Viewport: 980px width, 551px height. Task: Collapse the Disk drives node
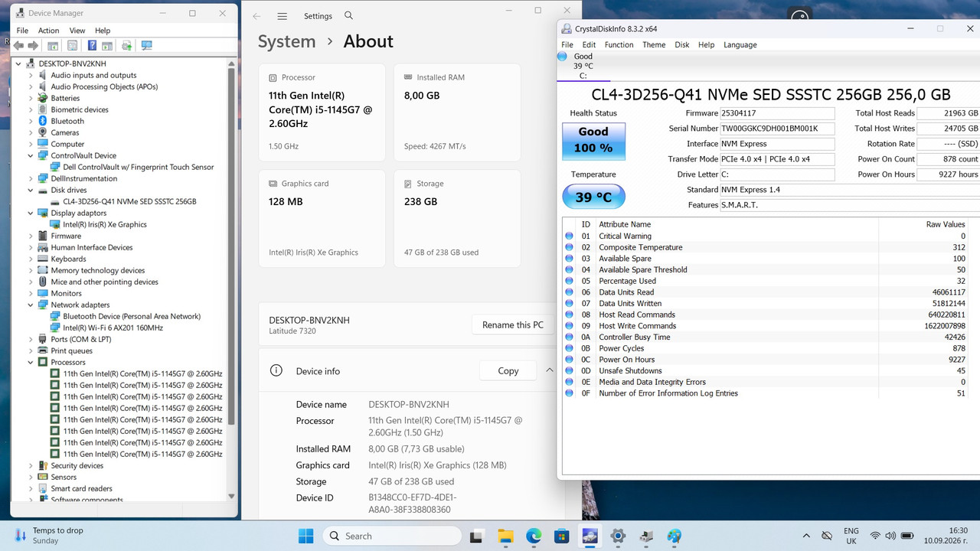pos(31,190)
